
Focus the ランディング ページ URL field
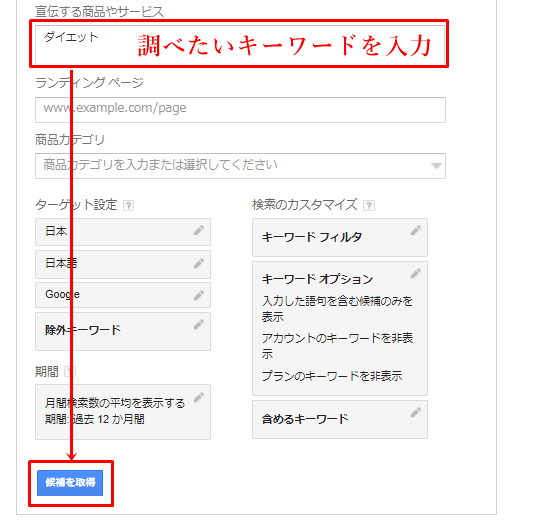(241, 110)
